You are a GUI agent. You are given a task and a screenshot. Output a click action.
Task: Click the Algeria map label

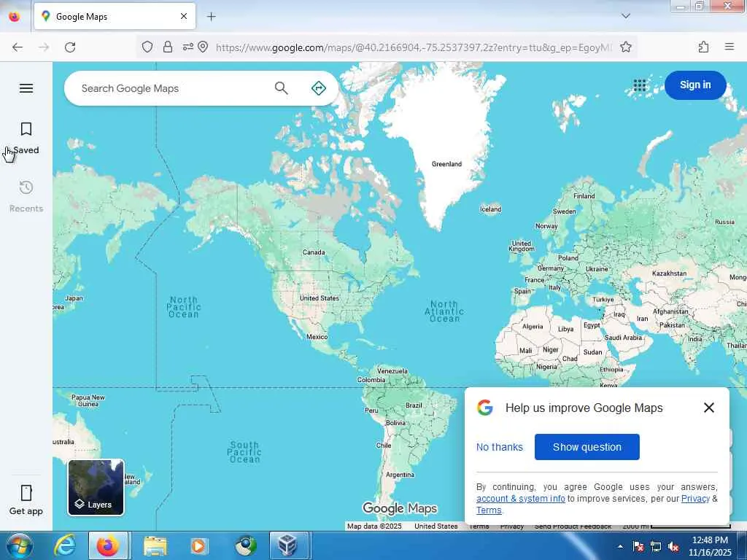click(x=533, y=327)
